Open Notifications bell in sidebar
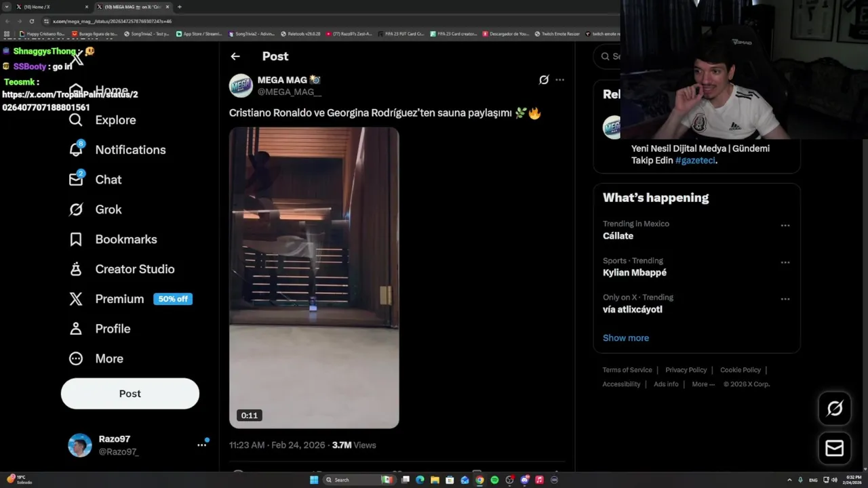The width and height of the screenshot is (868, 488). (76, 150)
